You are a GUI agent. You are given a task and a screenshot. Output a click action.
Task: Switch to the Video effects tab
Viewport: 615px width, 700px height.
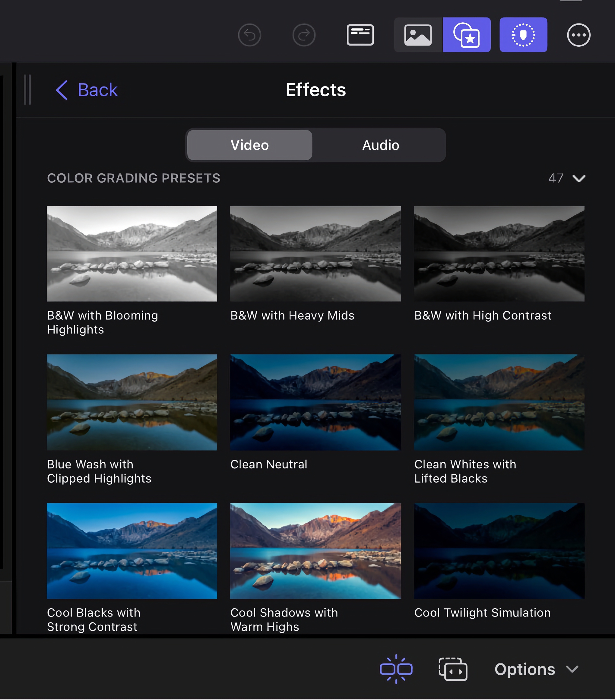[249, 145]
